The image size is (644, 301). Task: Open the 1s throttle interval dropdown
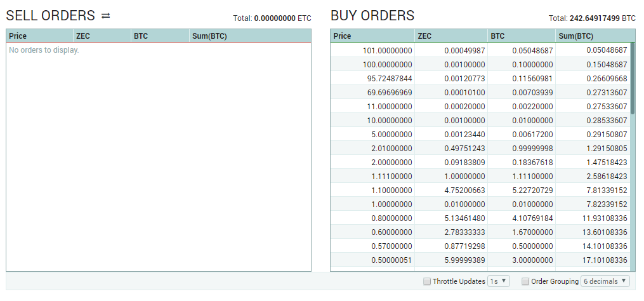tap(499, 281)
